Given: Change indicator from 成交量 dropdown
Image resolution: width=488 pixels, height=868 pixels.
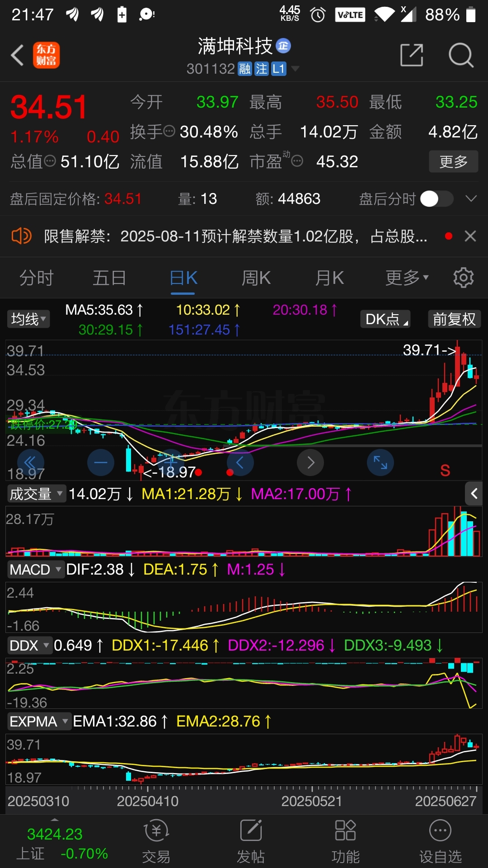Looking at the screenshot, I should pyautogui.click(x=37, y=494).
